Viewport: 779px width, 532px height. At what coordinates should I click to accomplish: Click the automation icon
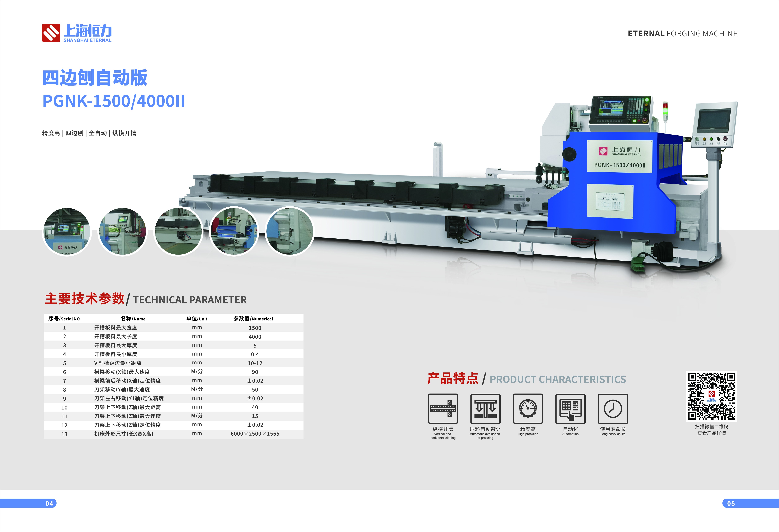coord(570,409)
